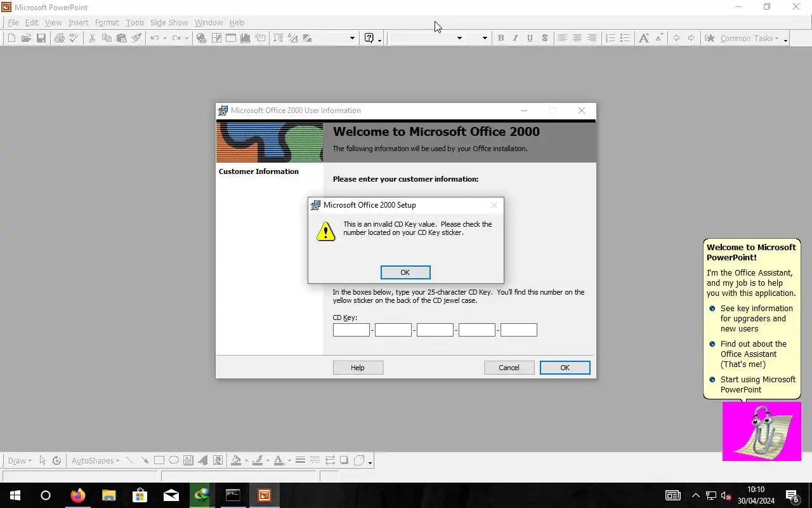Toggle text Shadow S button

coord(544,38)
